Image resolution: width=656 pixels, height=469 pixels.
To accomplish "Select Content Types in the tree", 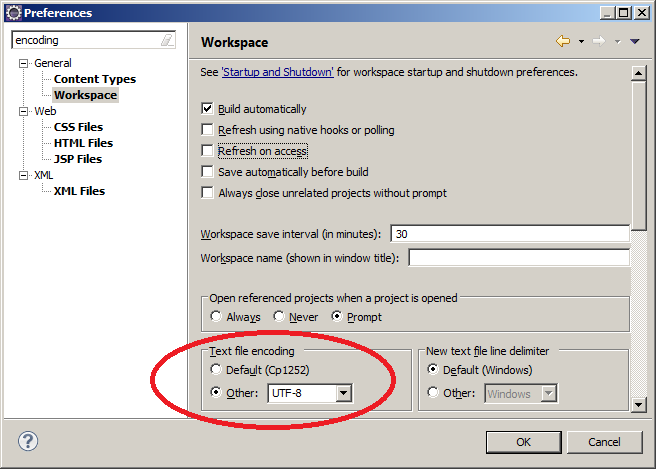I will (94, 79).
